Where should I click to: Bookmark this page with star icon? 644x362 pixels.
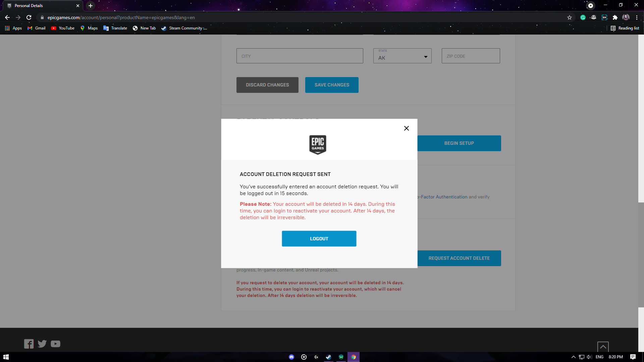tap(570, 17)
